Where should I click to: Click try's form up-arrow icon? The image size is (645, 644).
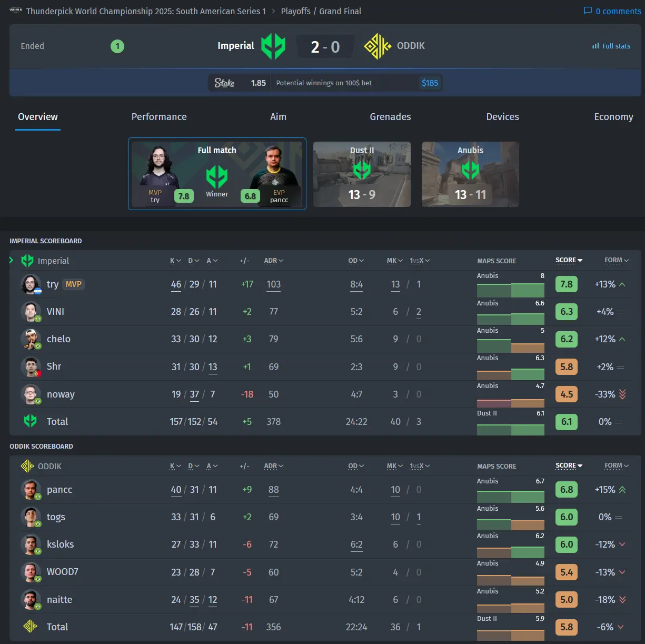pos(622,284)
